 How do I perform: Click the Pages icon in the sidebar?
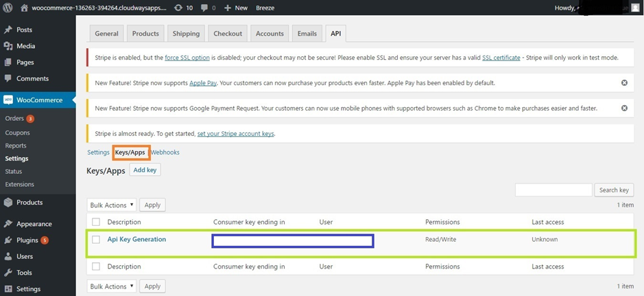(x=8, y=62)
